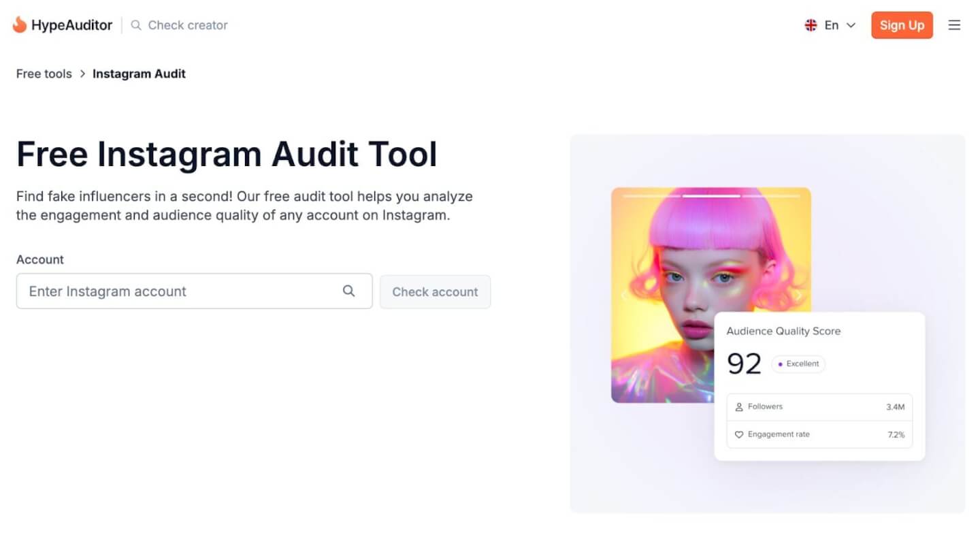
Task: Expand the En language dropdown
Action: pyautogui.click(x=851, y=25)
